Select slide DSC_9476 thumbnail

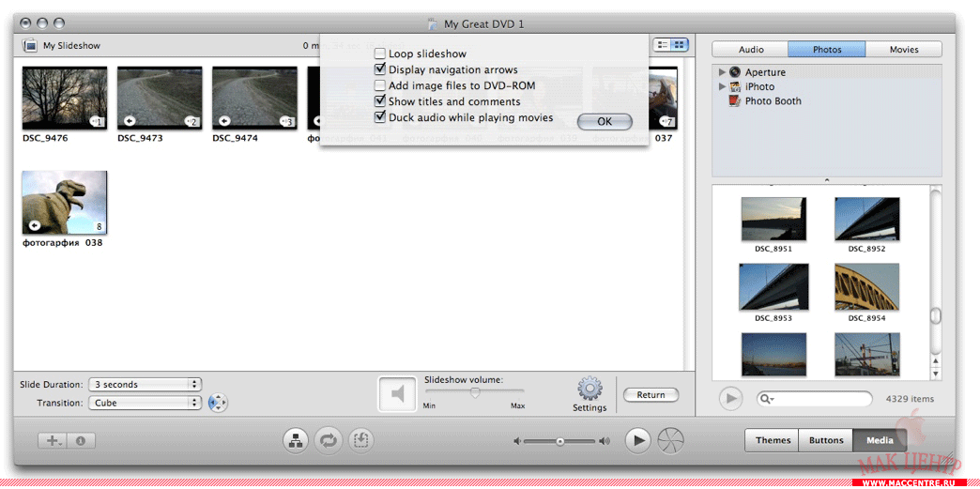[x=65, y=99]
